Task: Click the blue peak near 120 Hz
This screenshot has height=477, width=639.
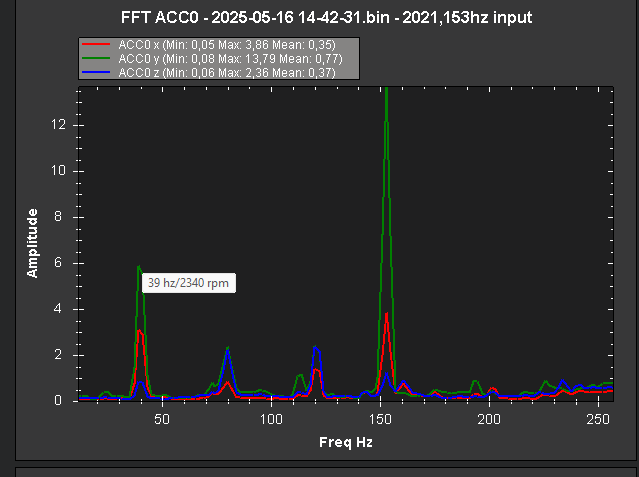Action: (x=315, y=348)
